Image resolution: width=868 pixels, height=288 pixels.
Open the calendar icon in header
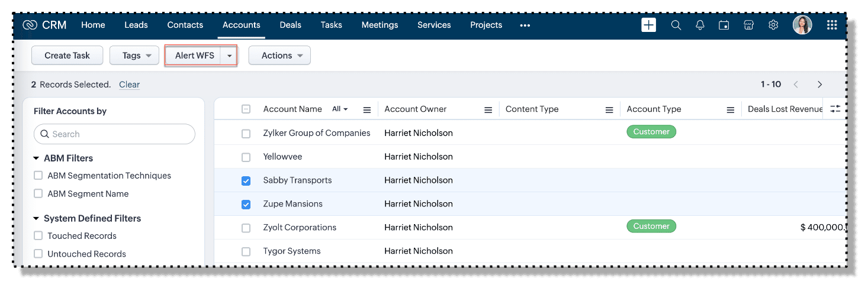coord(724,25)
